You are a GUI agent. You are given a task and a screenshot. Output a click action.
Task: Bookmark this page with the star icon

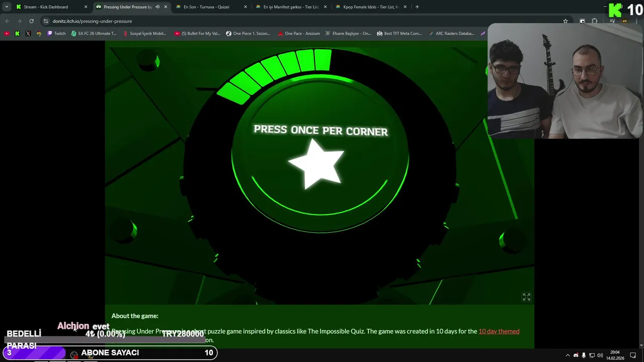point(566,21)
